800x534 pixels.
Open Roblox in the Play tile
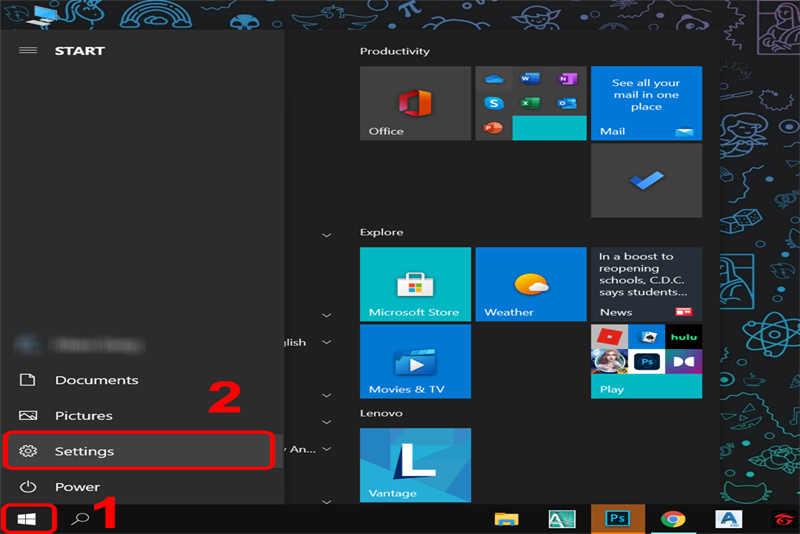coord(609,337)
